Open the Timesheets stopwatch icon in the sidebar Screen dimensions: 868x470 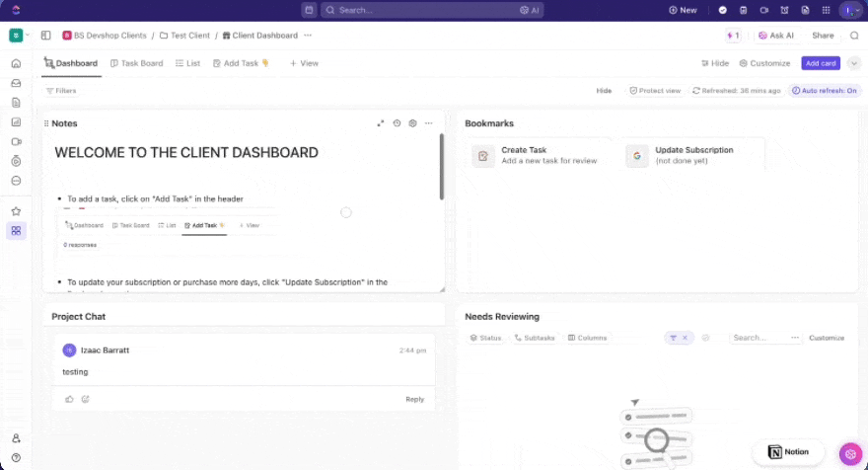16,161
